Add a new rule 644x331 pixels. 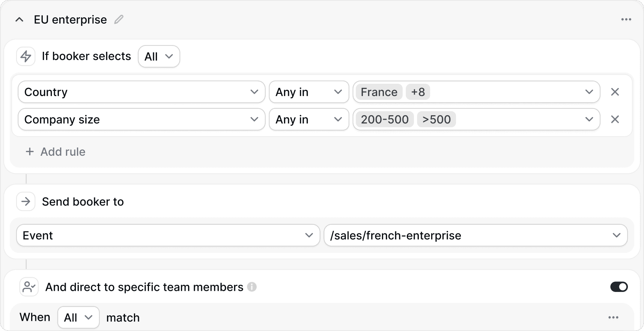pos(56,152)
